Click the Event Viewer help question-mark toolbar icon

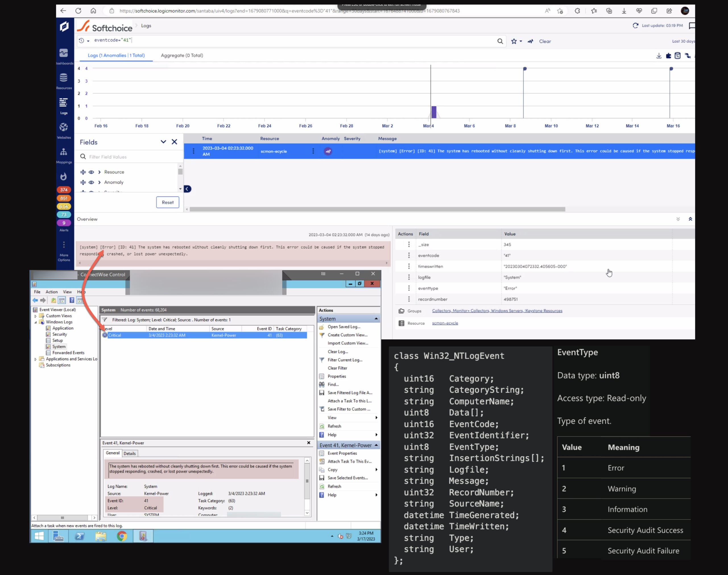(x=72, y=300)
